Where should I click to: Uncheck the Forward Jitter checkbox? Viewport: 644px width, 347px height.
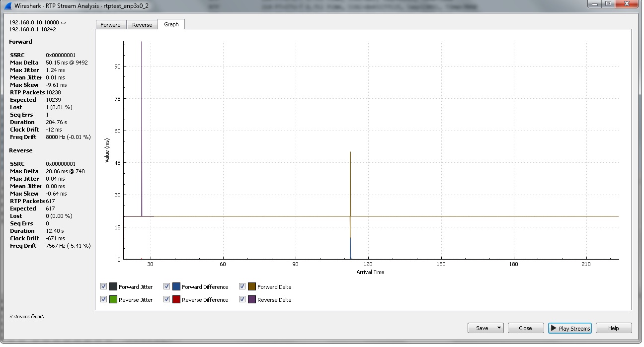[x=103, y=286]
